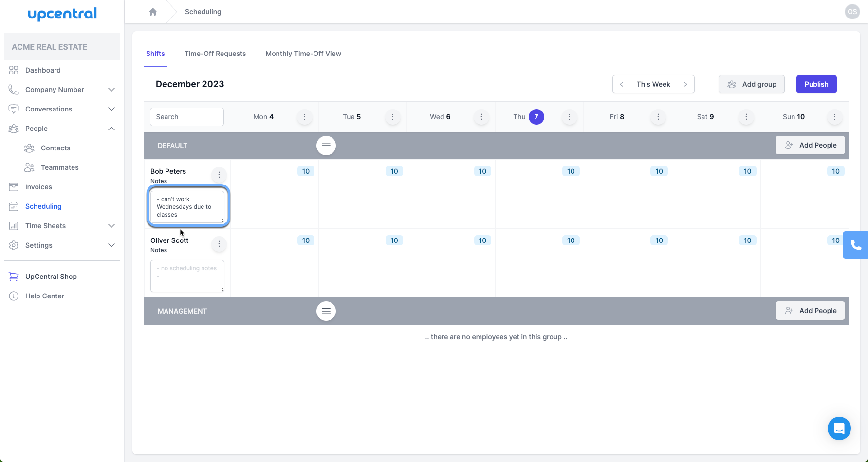Image resolution: width=868 pixels, height=462 pixels.
Task: Open the UpCentral Shop cart icon
Action: point(14,276)
